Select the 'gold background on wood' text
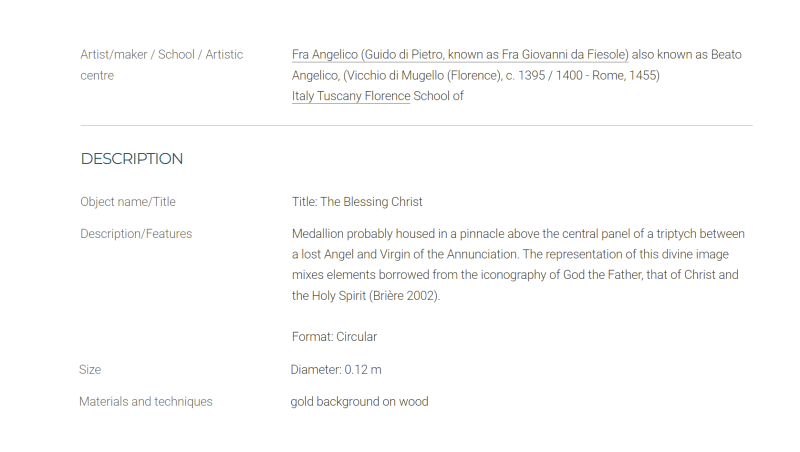 [359, 401]
